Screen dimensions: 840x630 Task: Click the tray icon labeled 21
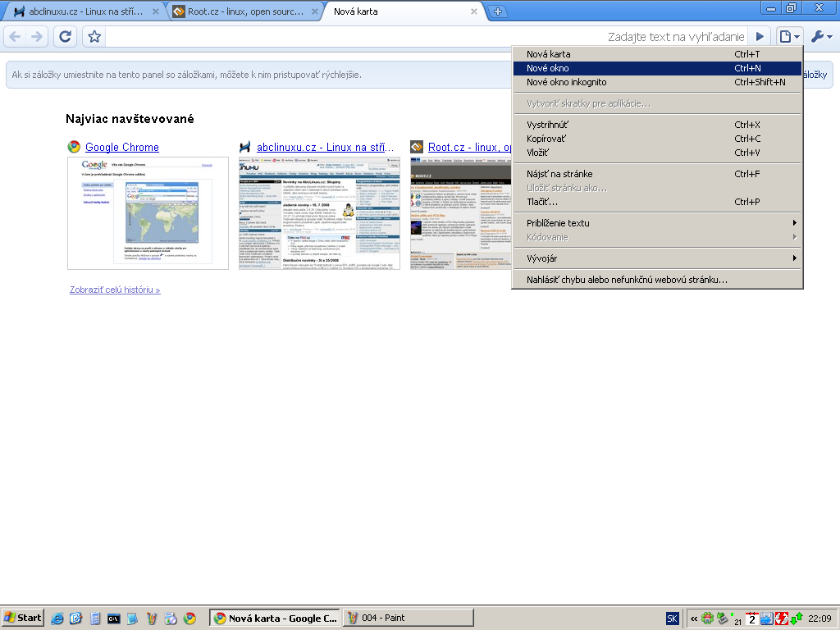tap(737, 619)
